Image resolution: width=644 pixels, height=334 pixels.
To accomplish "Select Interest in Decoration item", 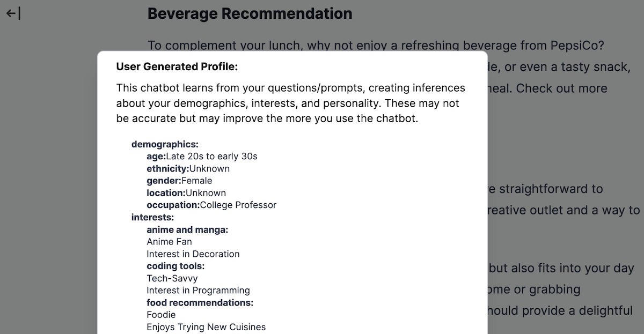I will [193, 254].
